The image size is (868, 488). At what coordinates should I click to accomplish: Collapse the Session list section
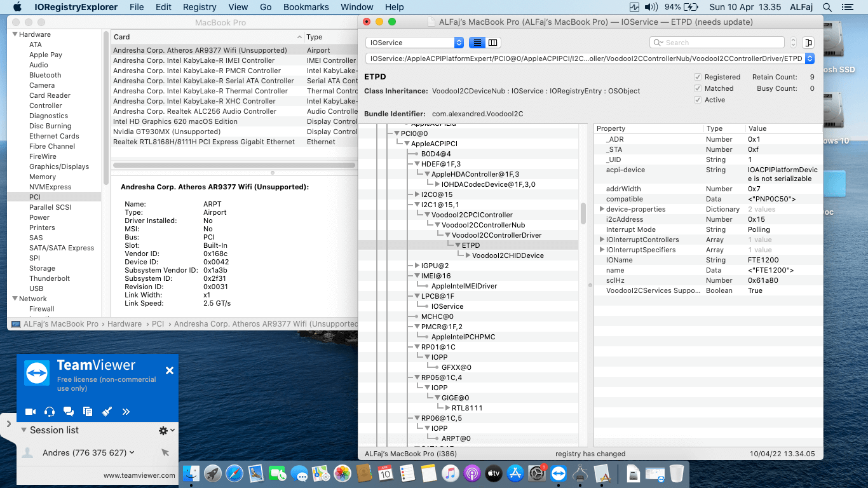click(x=24, y=430)
